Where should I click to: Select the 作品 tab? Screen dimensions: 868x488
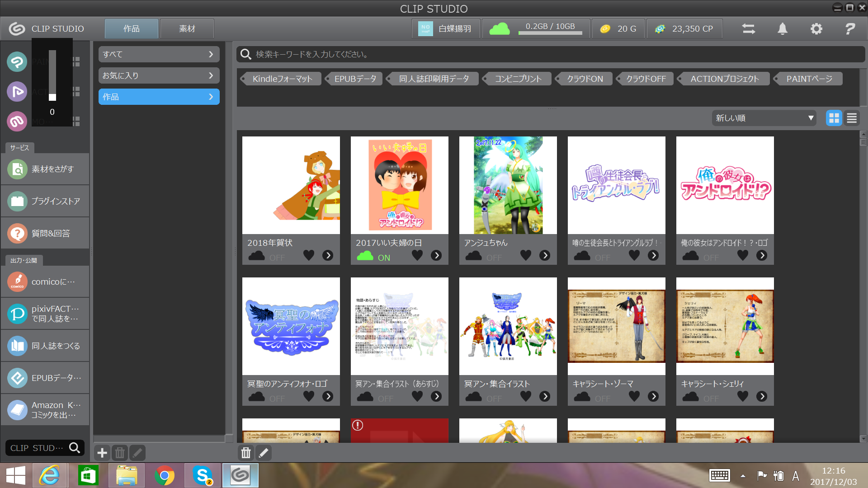[132, 29]
